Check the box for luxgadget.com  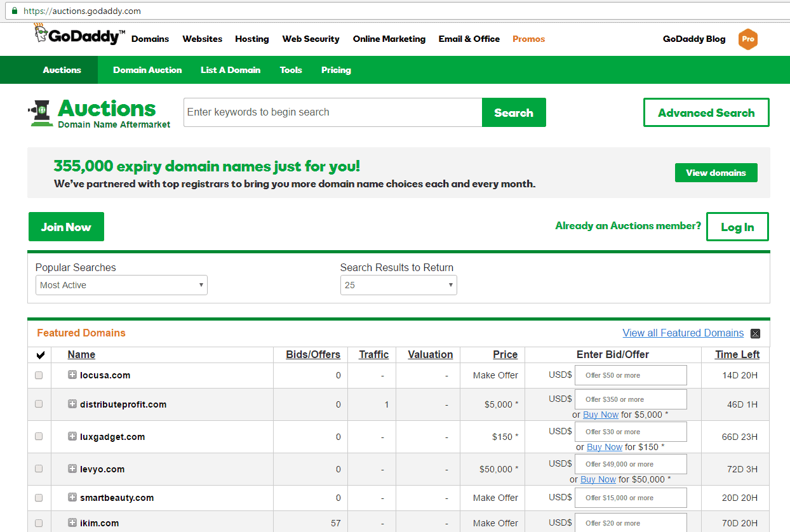39,436
